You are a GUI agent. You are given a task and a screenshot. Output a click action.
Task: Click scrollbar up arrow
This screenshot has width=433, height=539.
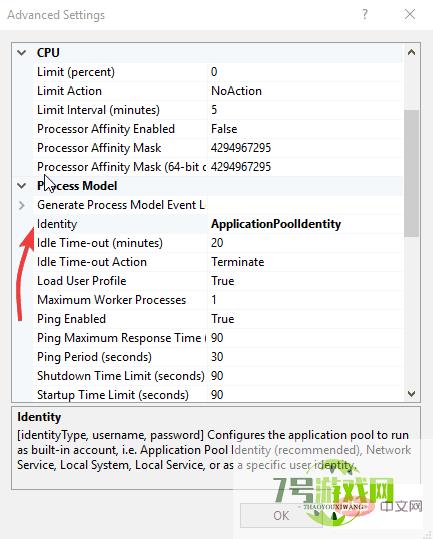411,53
